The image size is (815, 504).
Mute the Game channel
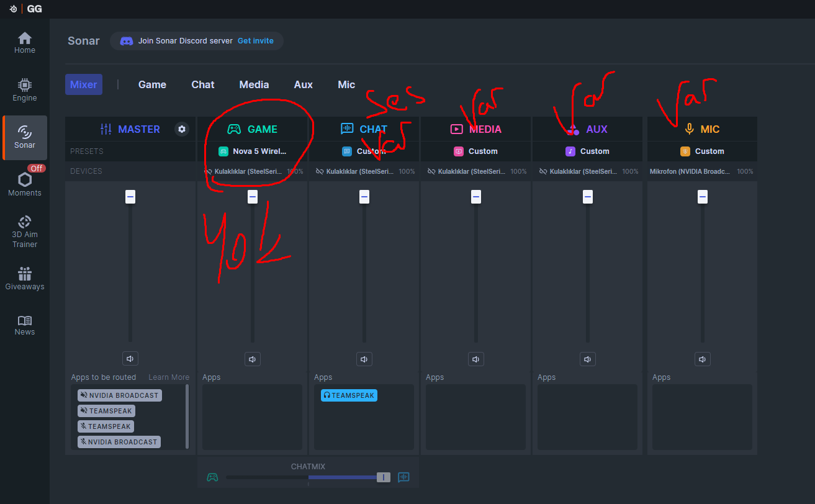point(253,359)
